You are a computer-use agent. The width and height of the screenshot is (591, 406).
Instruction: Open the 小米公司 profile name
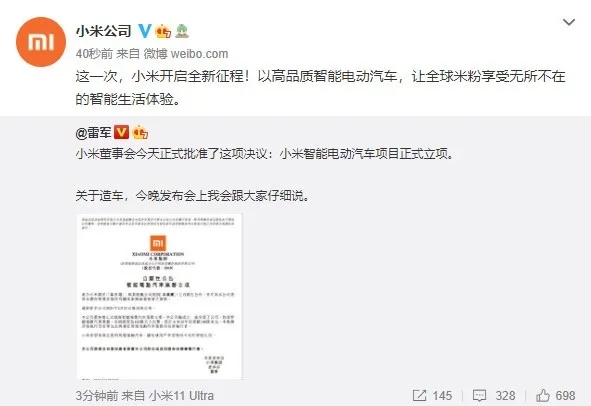(104, 31)
